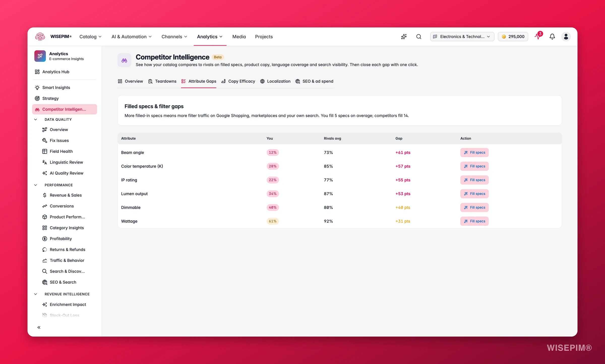Open the Channels dropdown menu
The height and width of the screenshot is (364, 605).
pos(174,37)
